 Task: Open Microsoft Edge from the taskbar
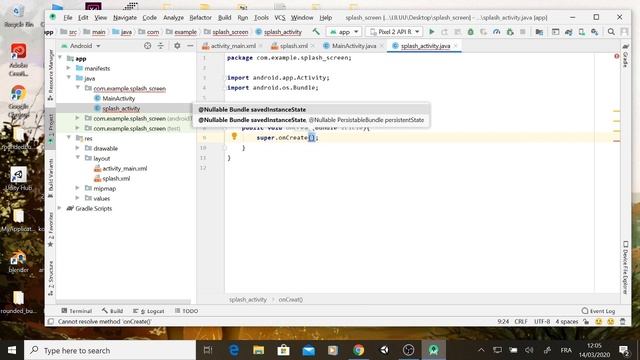[234, 350]
